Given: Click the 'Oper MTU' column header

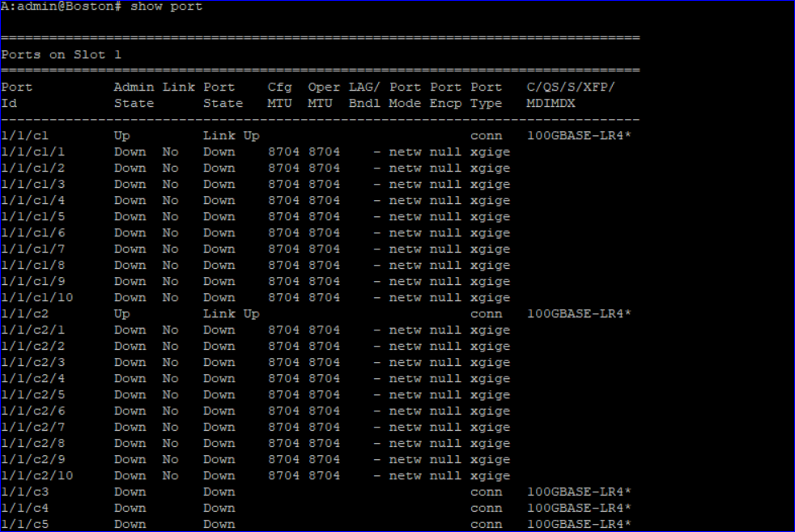Looking at the screenshot, I should pyautogui.click(x=322, y=95).
